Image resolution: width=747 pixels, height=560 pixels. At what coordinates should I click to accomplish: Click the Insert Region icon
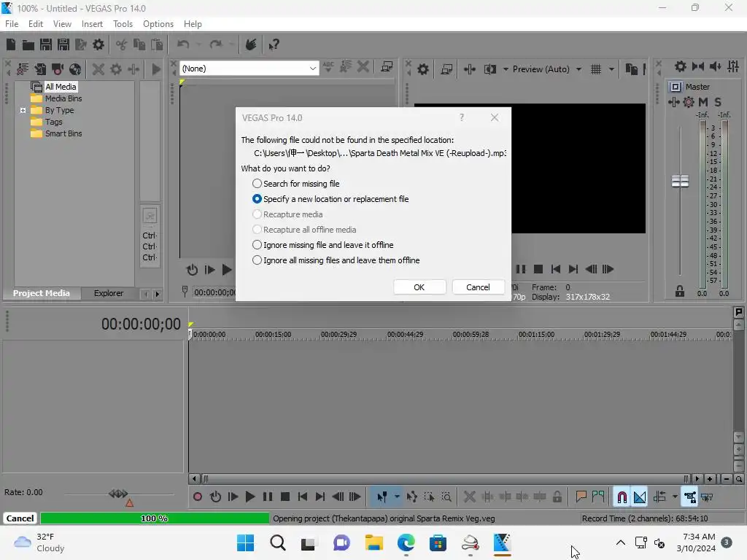[598, 497]
